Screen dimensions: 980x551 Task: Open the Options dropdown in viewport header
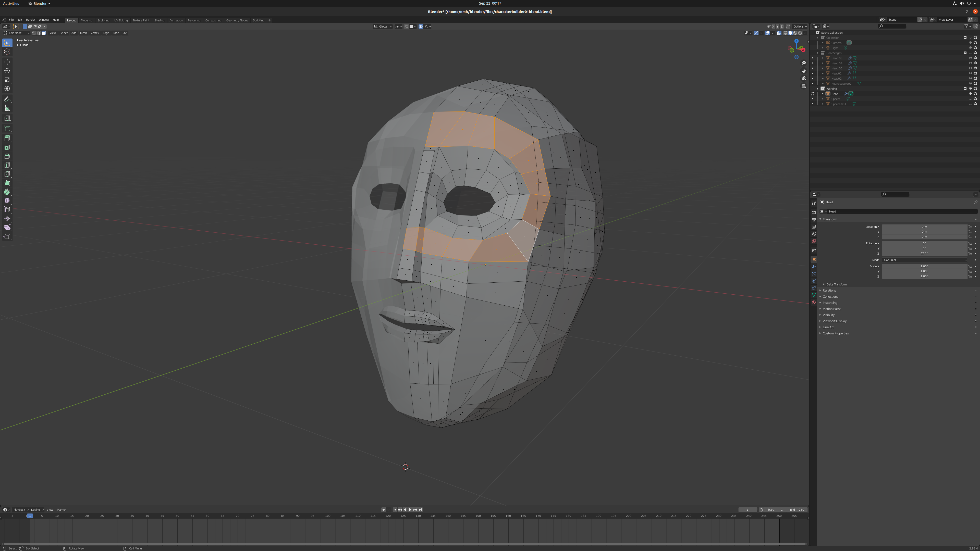pyautogui.click(x=800, y=27)
